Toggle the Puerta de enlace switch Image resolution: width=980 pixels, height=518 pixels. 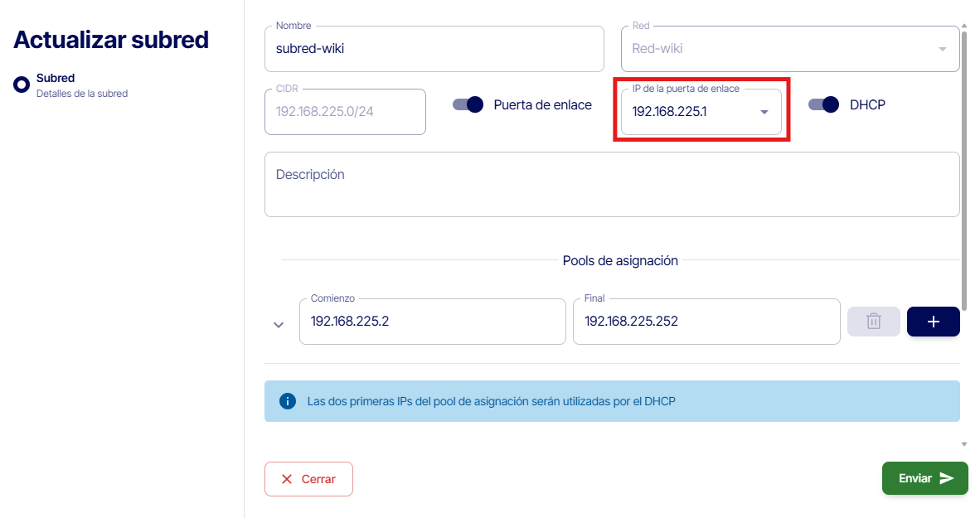[468, 105]
